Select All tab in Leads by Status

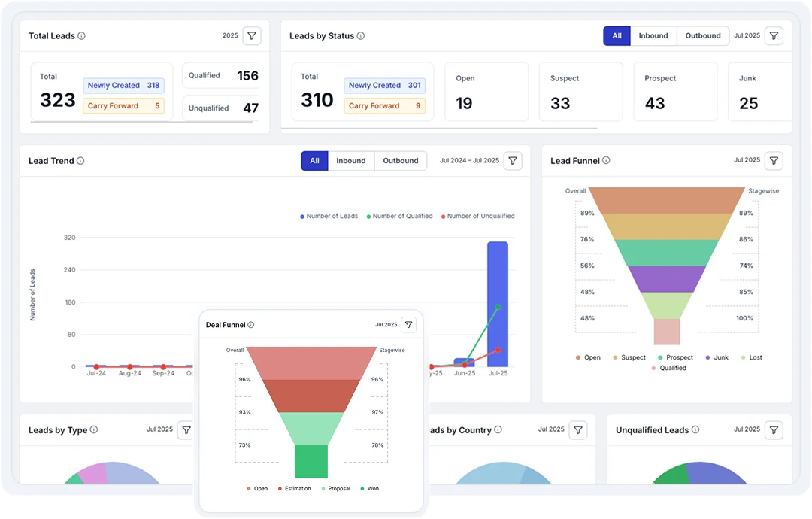coord(617,36)
